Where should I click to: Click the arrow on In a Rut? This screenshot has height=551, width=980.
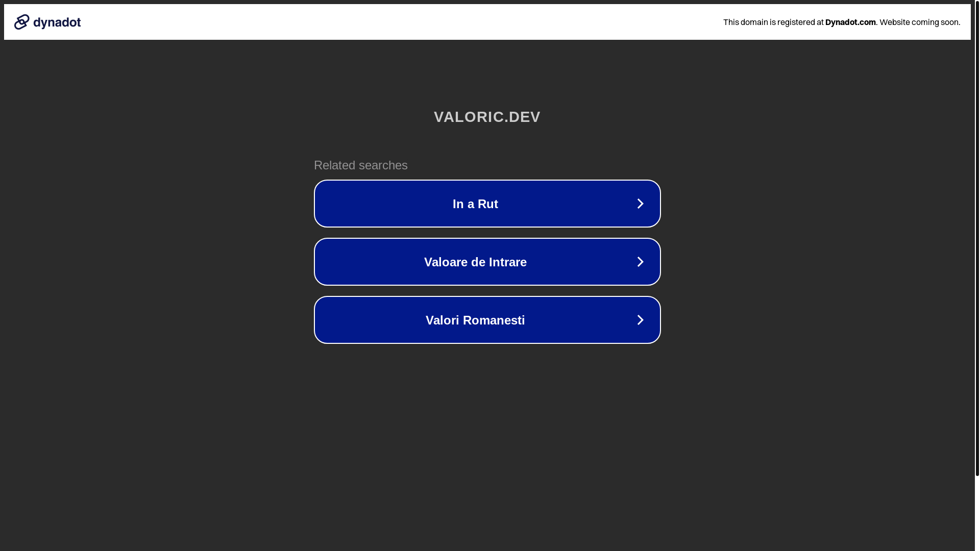pyautogui.click(x=640, y=204)
